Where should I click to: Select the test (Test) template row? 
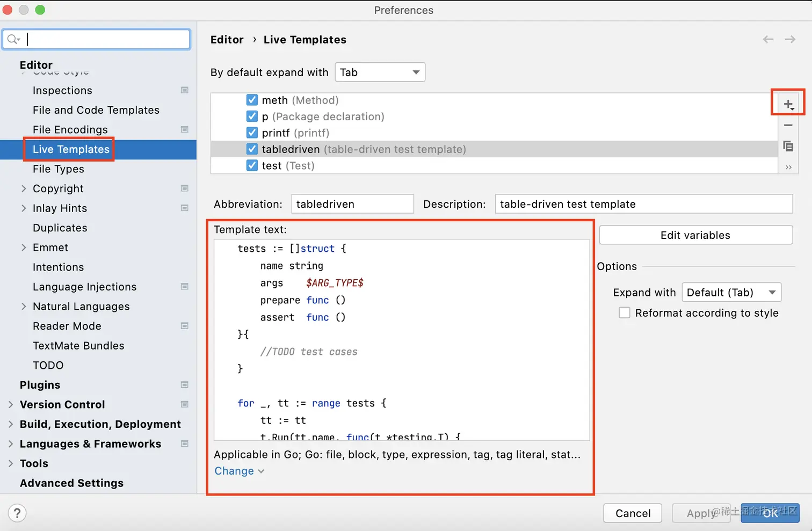494,165
